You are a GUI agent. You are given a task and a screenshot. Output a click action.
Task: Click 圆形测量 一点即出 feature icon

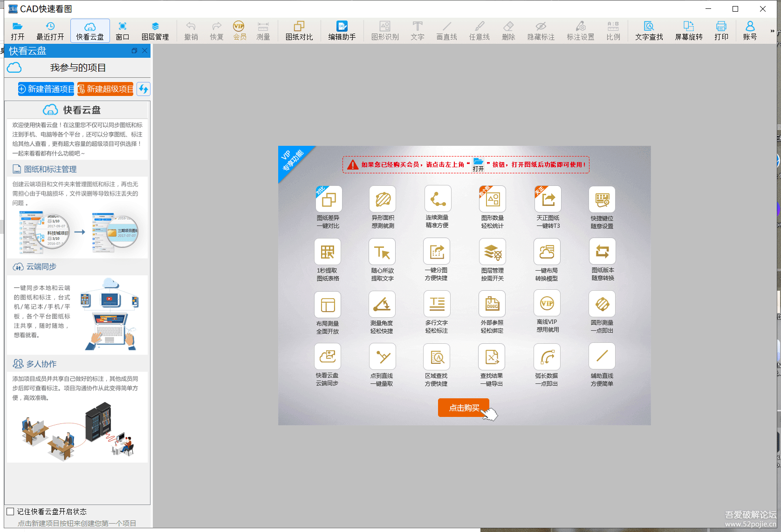click(x=602, y=304)
